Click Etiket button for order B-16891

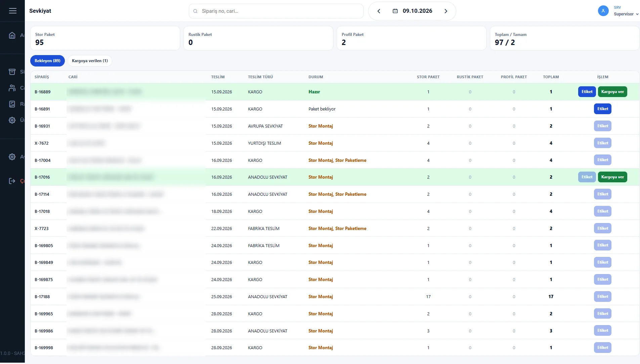tap(603, 109)
